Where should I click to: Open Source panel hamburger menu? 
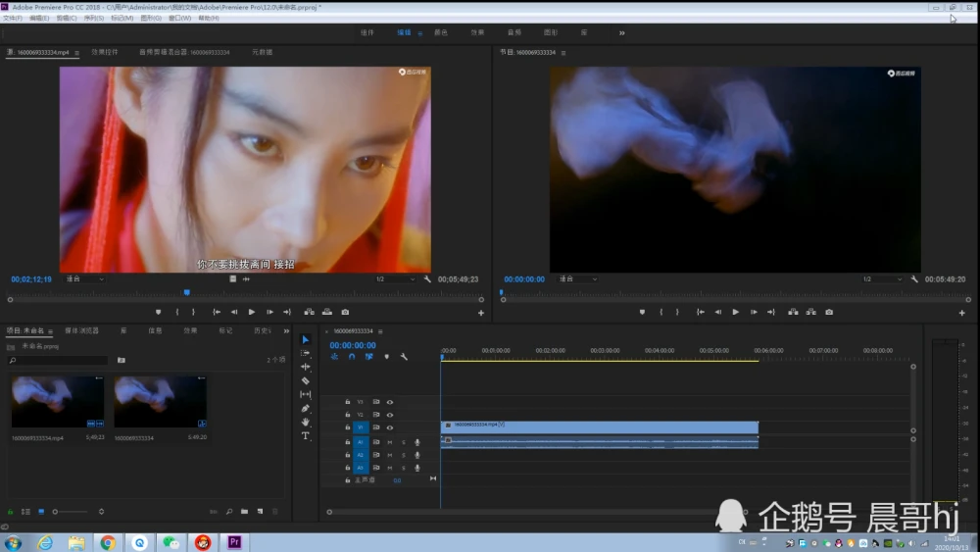point(76,53)
